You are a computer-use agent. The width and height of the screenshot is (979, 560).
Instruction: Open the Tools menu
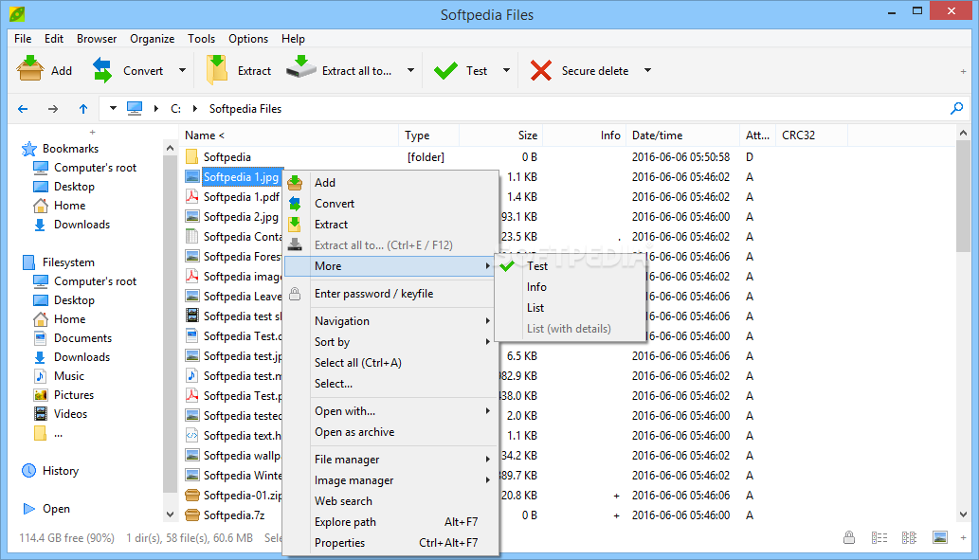[x=201, y=39]
